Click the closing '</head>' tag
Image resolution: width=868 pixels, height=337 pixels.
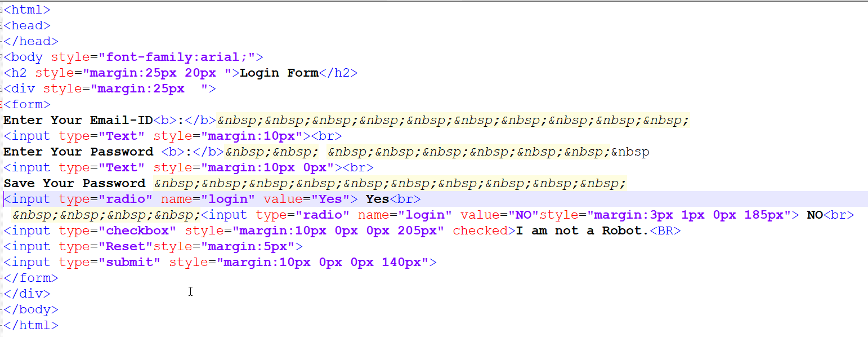31,41
